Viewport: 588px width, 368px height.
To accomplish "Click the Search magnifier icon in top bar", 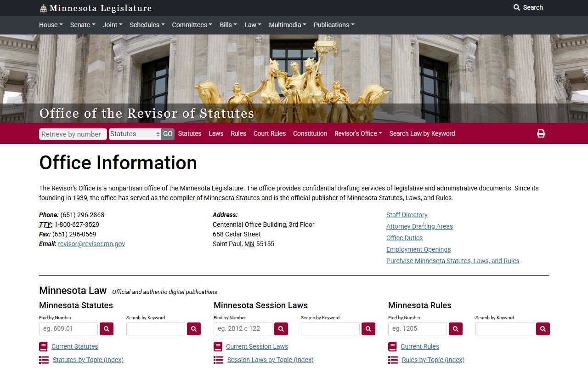I will [x=517, y=7].
